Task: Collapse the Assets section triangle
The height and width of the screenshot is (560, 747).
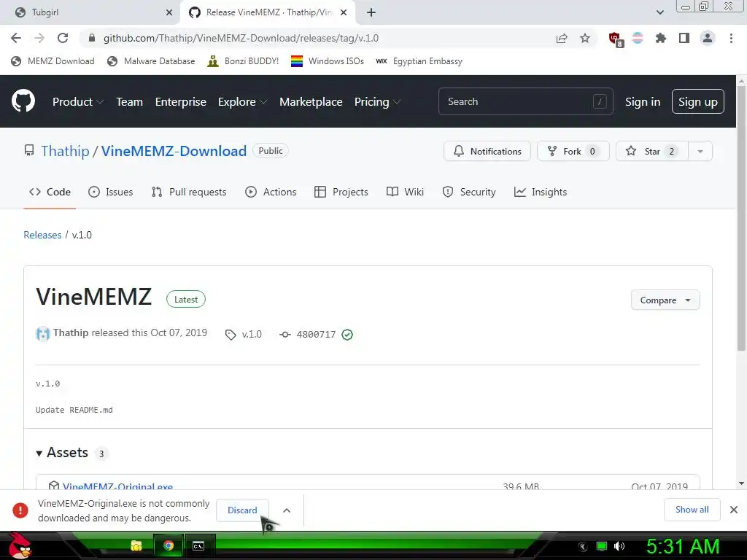Action: tap(39, 453)
